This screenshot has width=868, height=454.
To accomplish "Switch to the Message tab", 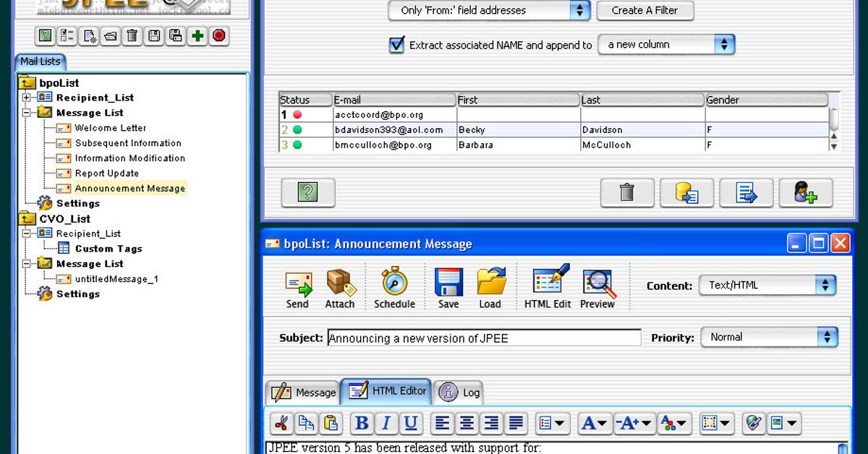I will pos(303,393).
